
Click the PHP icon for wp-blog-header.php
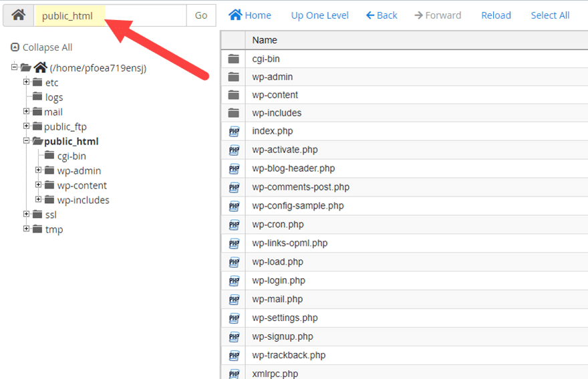(234, 169)
